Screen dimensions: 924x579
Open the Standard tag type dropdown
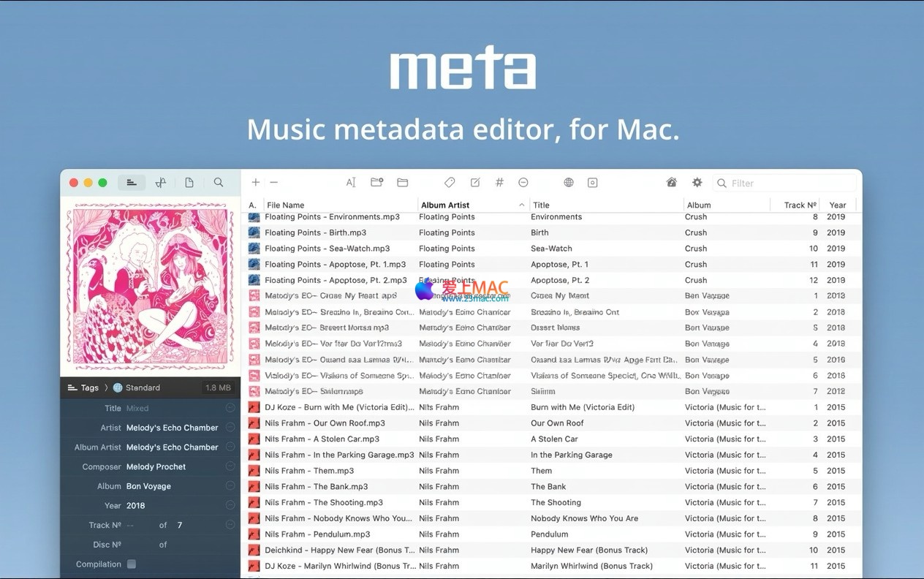click(142, 388)
